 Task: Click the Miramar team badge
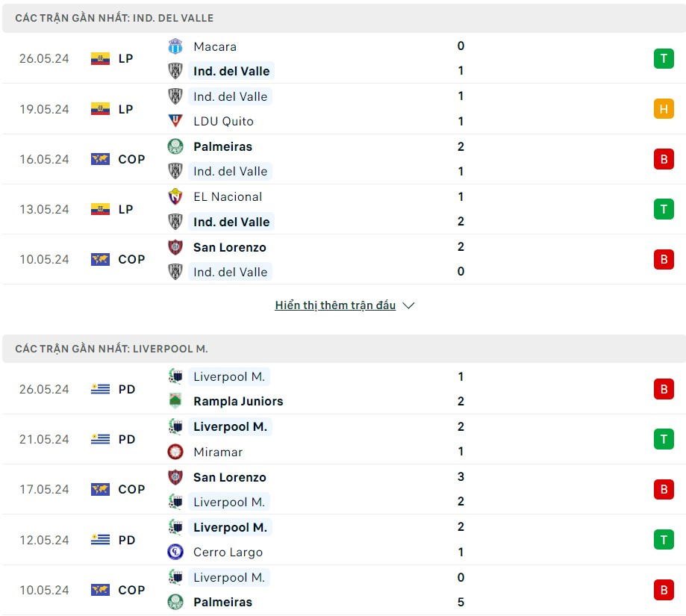(x=176, y=452)
